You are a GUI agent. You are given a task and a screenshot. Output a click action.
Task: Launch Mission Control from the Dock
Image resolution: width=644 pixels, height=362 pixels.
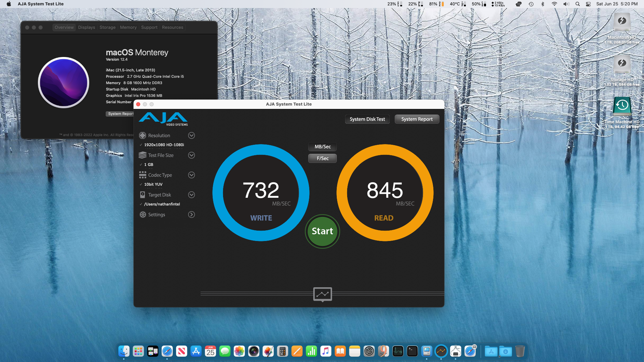153,351
